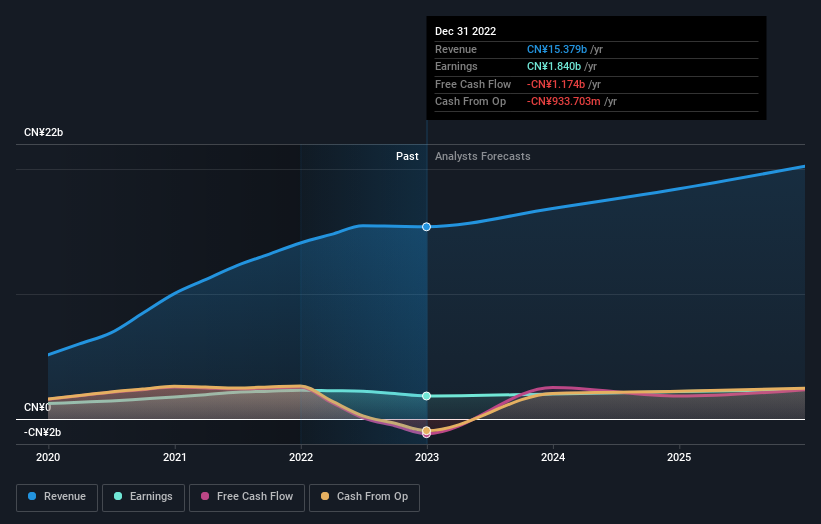This screenshot has height=524, width=821.
Task: Select the Revenue data point at 2023
Action: coord(427,227)
